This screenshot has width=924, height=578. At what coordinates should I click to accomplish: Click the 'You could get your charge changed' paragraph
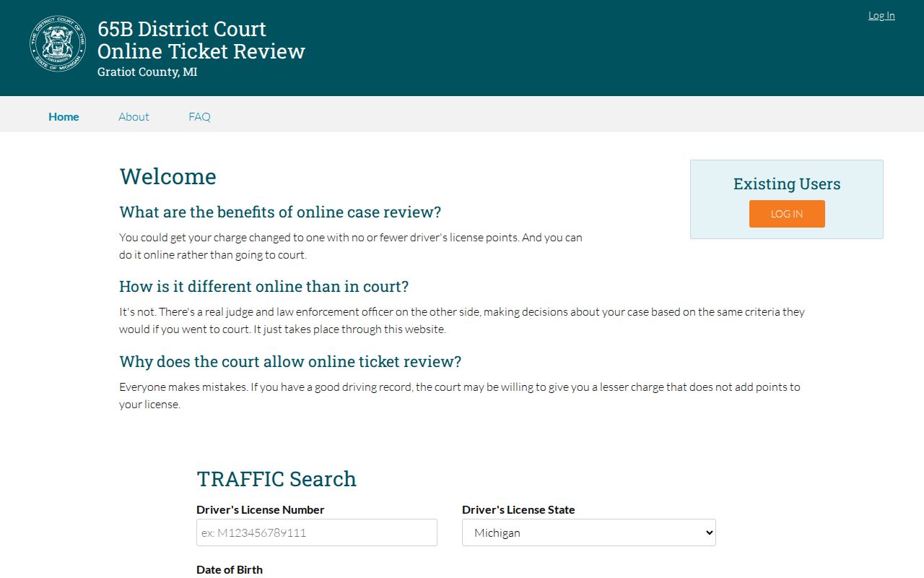click(351, 246)
